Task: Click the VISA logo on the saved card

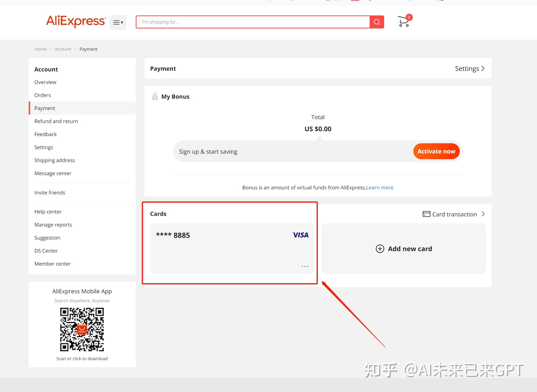Action: [x=300, y=235]
